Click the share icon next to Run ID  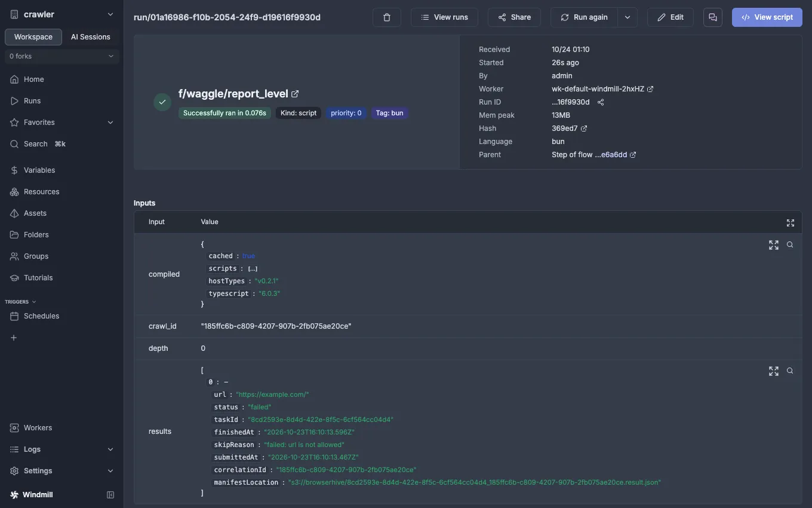[x=601, y=102]
